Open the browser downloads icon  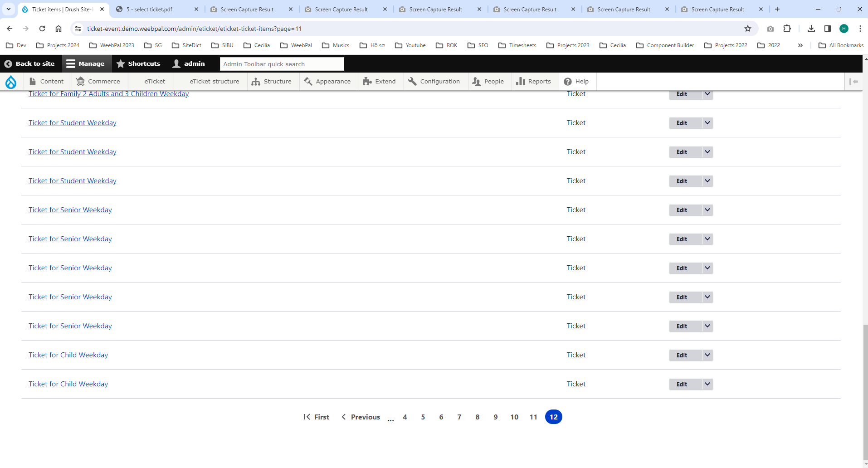pos(811,29)
